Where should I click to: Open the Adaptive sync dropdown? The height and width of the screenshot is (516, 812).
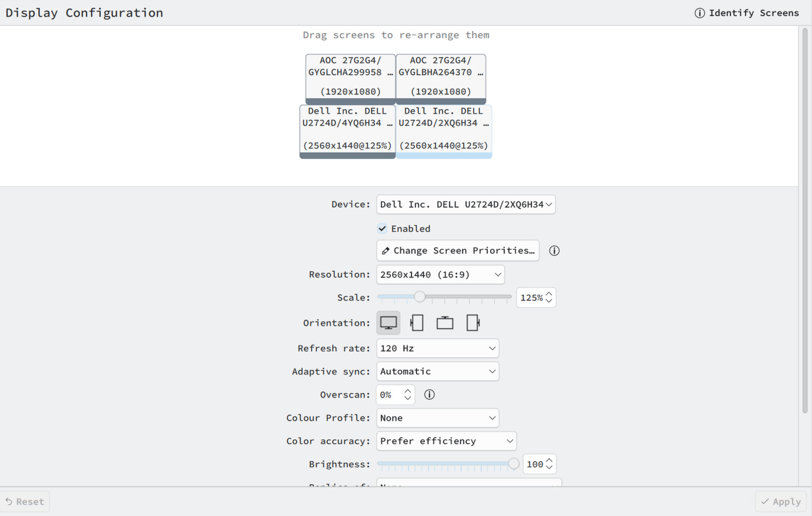click(438, 372)
